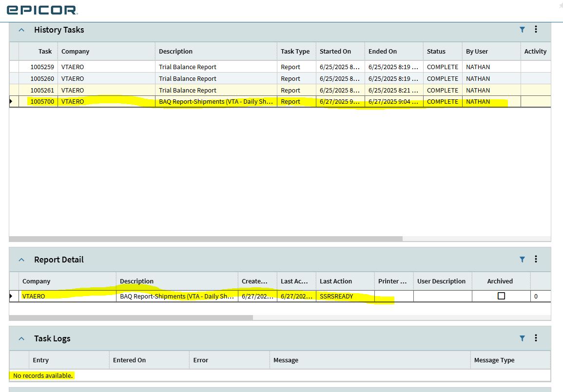The image size is (563, 392).
Task: Open History Tasks overflow menu
Action: [x=536, y=29]
